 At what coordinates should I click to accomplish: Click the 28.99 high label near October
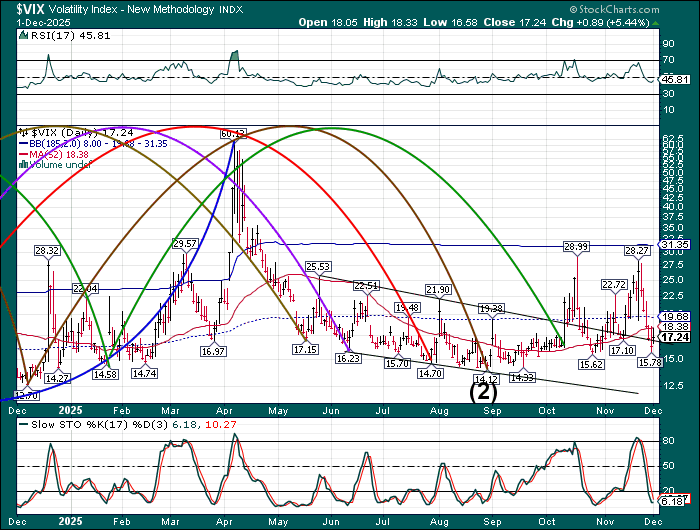pos(575,246)
